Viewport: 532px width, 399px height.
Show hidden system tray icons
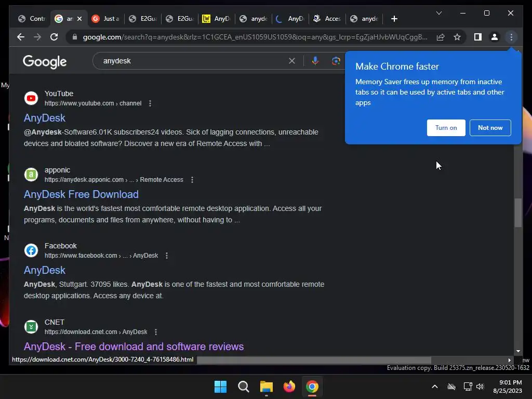click(435, 387)
